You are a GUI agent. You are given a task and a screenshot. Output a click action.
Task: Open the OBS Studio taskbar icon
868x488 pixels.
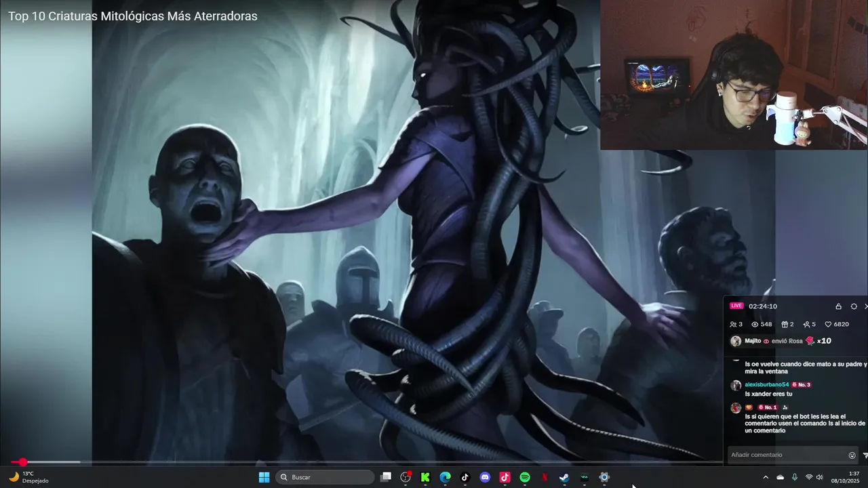click(406, 477)
